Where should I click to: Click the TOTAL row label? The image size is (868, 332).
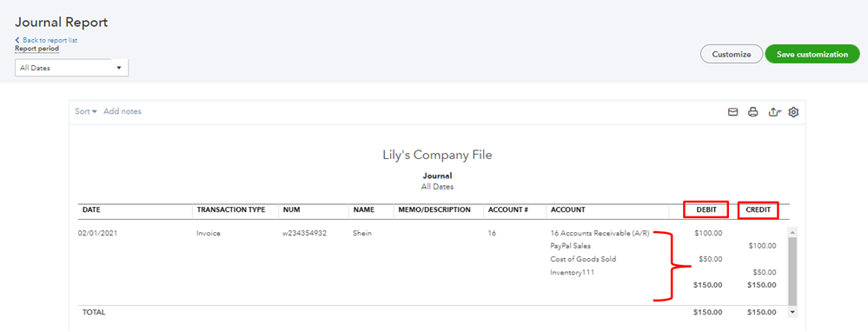pos(94,313)
